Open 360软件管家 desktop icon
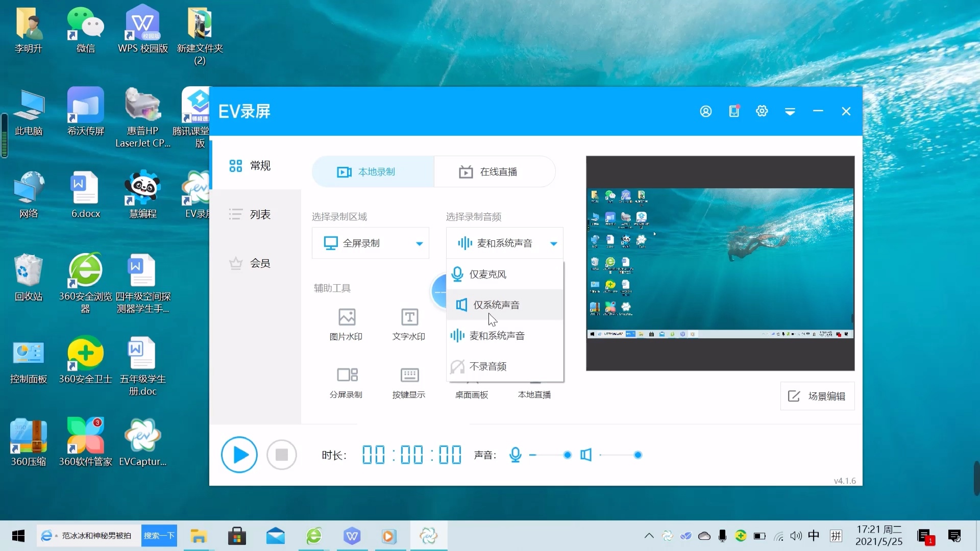The width and height of the screenshot is (980, 551). [86, 443]
